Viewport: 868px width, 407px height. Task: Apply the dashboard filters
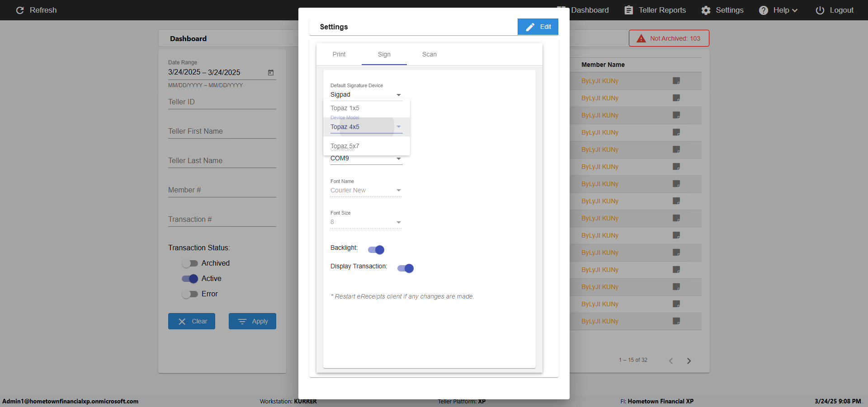pyautogui.click(x=252, y=321)
